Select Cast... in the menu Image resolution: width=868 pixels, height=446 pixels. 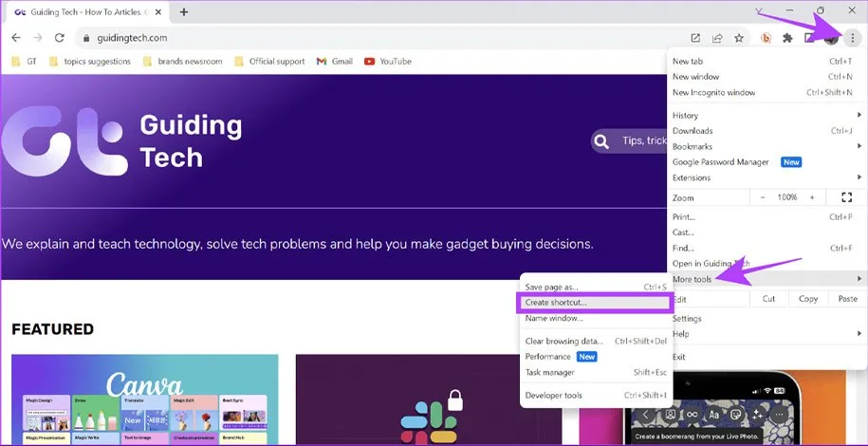(x=767, y=232)
